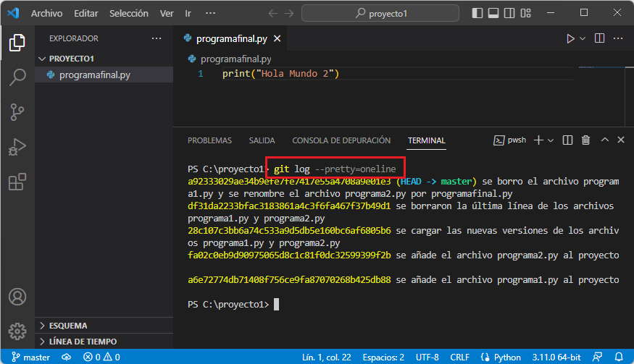The height and width of the screenshot is (364, 634).
Task: Split the editor to the right
Action: tap(600, 38)
